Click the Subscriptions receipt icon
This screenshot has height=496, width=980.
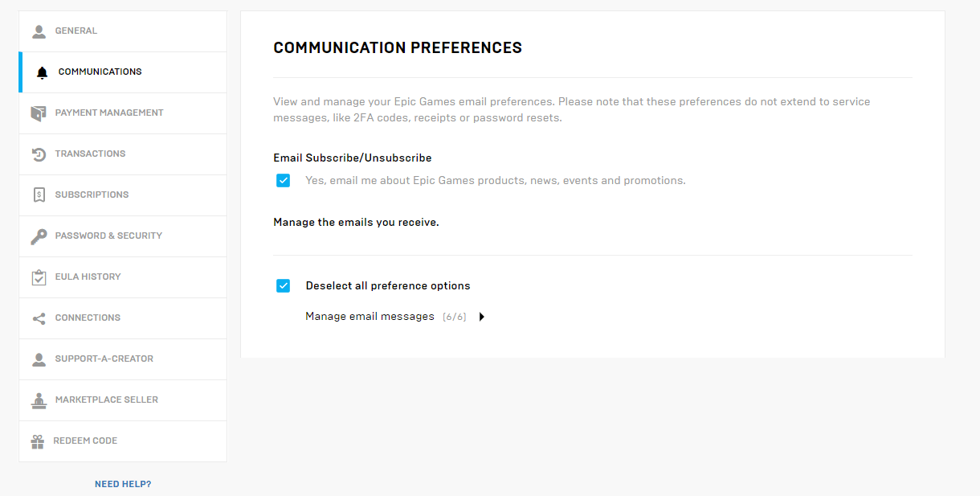[x=39, y=195]
